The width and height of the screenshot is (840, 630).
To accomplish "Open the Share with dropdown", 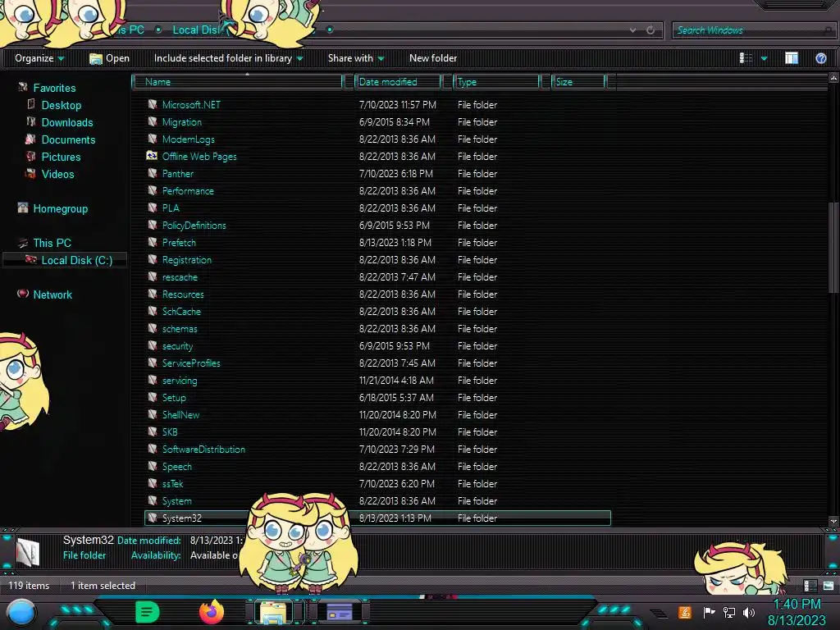I will point(356,58).
